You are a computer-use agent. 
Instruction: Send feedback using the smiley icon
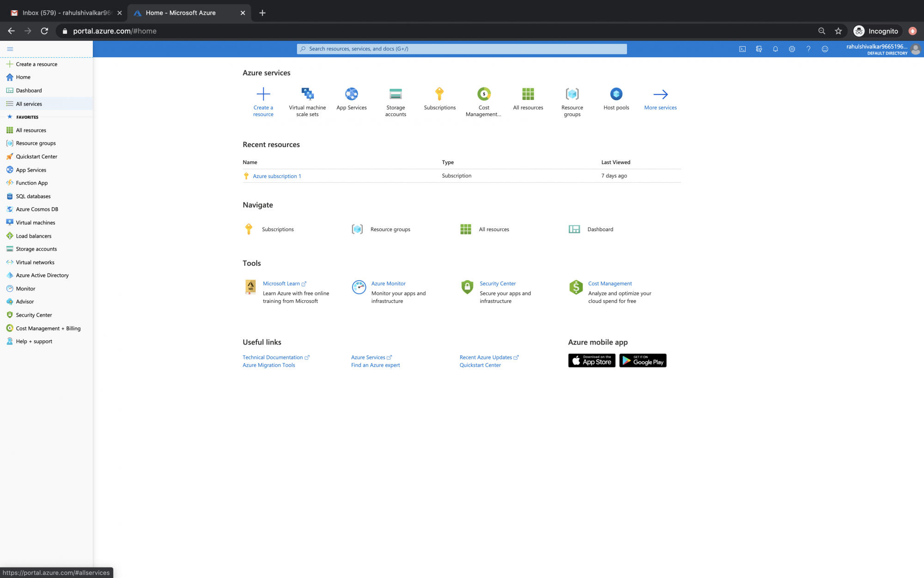(x=825, y=49)
